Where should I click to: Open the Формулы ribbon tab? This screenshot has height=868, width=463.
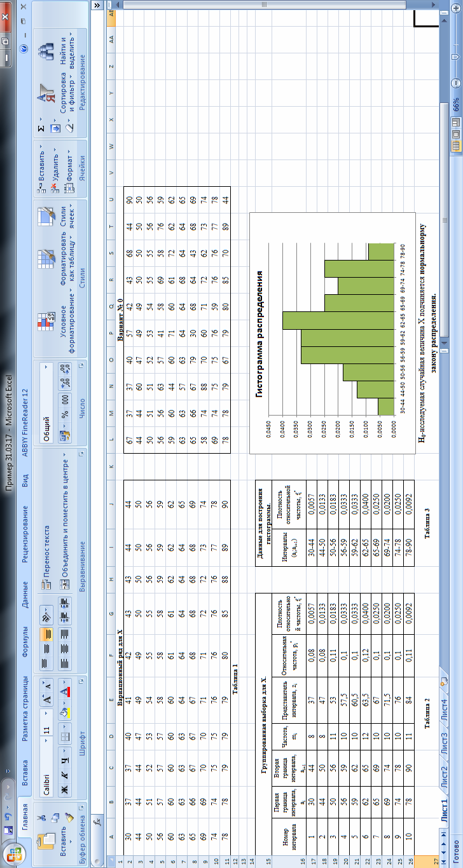pyautogui.click(x=25, y=641)
